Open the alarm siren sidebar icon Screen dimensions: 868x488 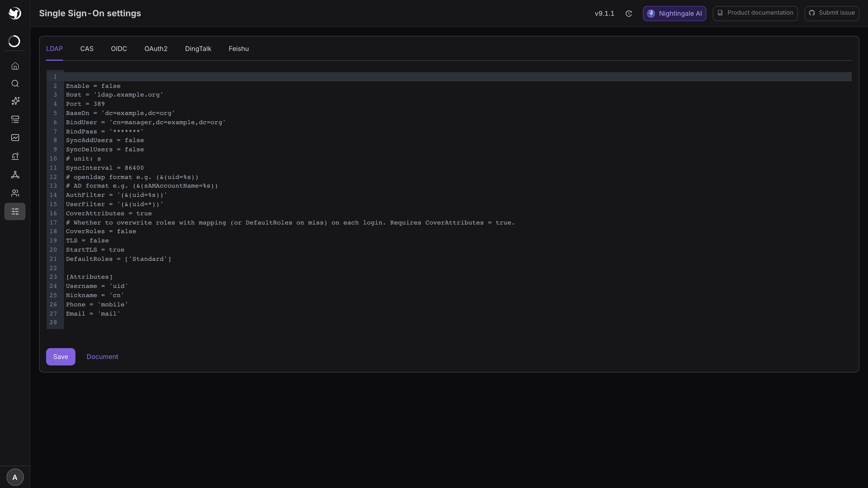(x=15, y=156)
